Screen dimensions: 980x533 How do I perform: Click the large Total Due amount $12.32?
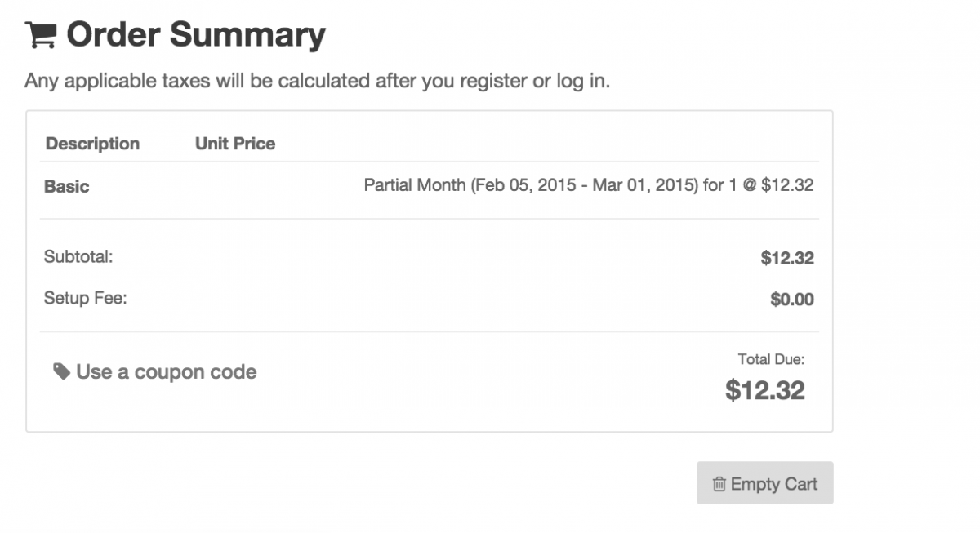coord(765,390)
